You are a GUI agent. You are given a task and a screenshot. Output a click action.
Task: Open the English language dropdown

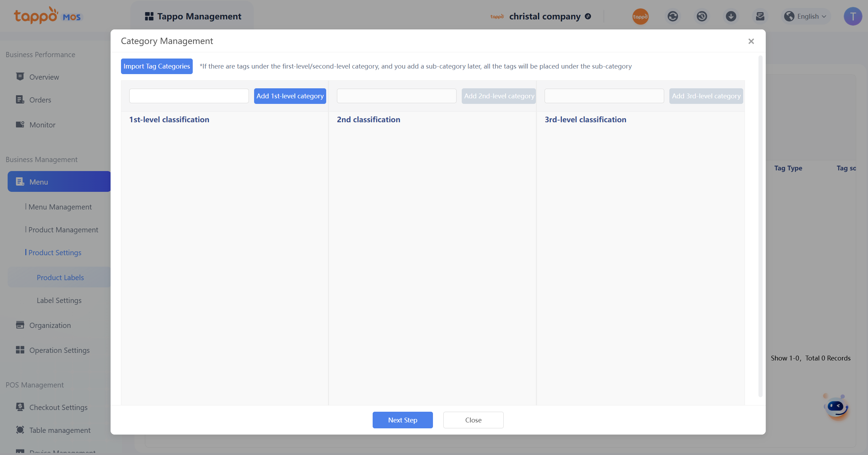(807, 16)
